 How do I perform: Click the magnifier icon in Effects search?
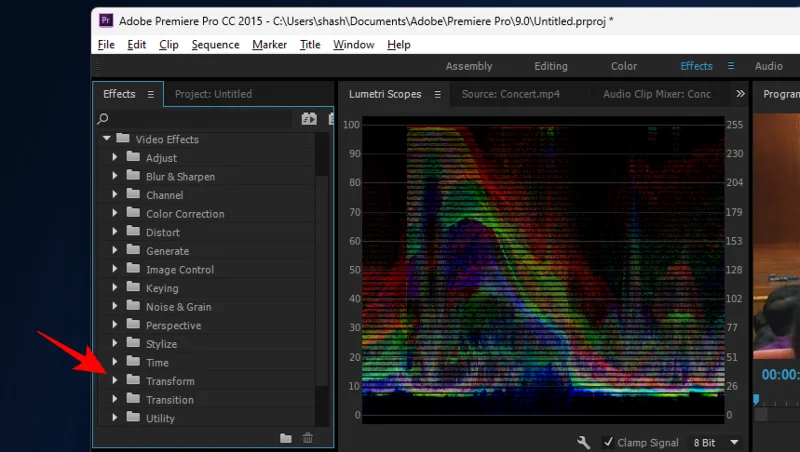[103, 119]
